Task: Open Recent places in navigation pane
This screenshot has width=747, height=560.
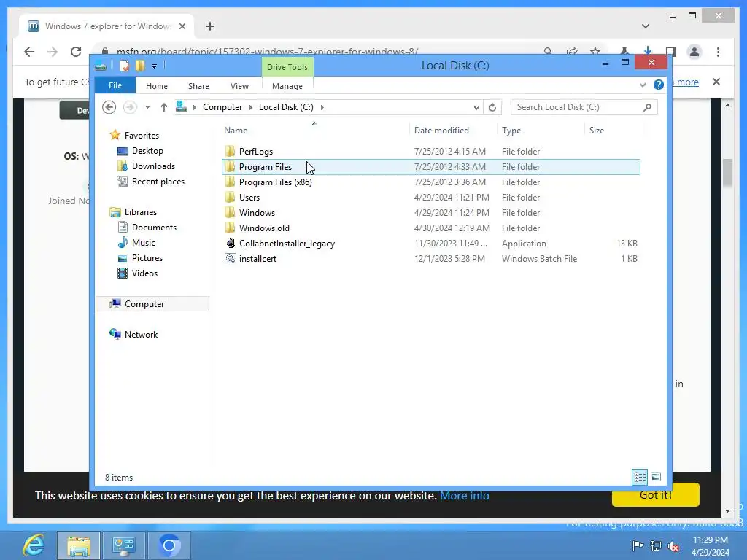Action: [158, 181]
